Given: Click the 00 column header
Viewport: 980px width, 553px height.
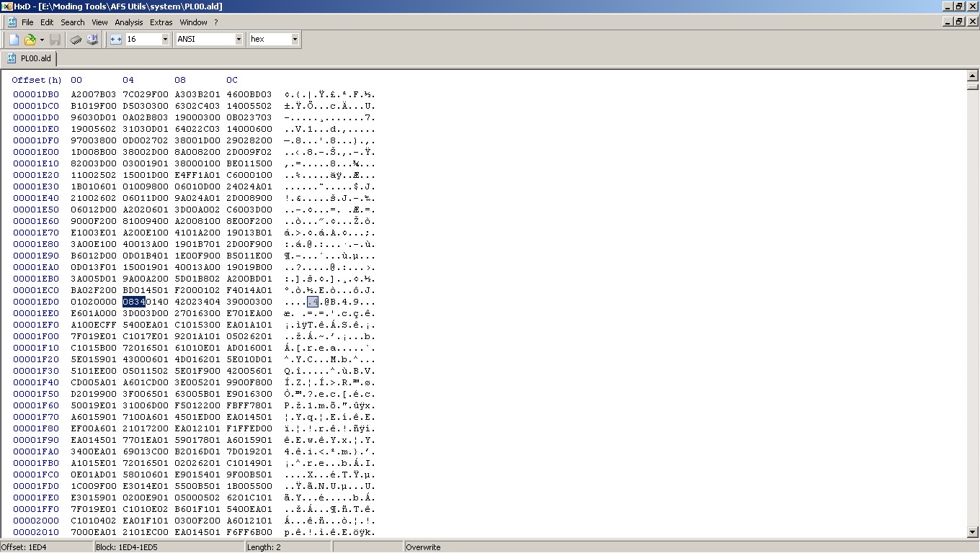Looking at the screenshot, I should 76,80.
